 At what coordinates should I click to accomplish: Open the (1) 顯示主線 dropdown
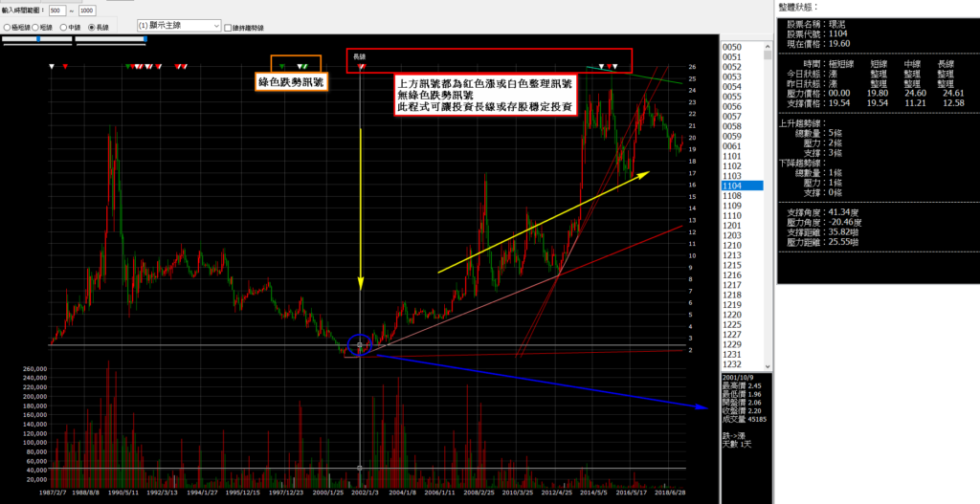click(x=179, y=26)
